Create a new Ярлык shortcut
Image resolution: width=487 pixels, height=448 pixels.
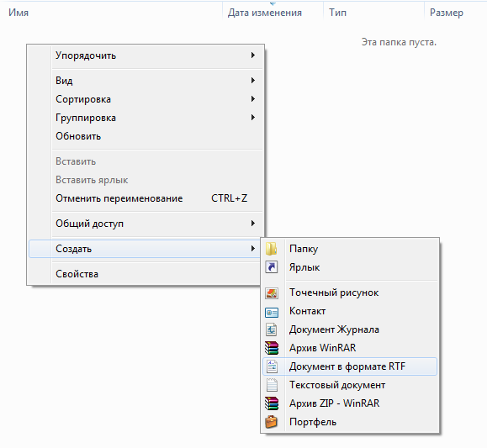coord(350,267)
